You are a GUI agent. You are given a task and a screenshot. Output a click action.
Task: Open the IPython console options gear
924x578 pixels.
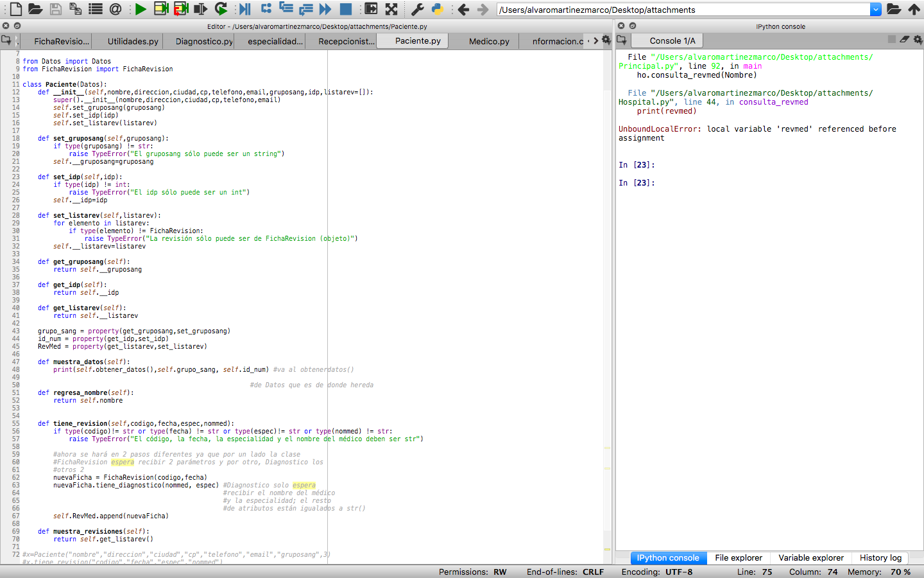coord(918,39)
